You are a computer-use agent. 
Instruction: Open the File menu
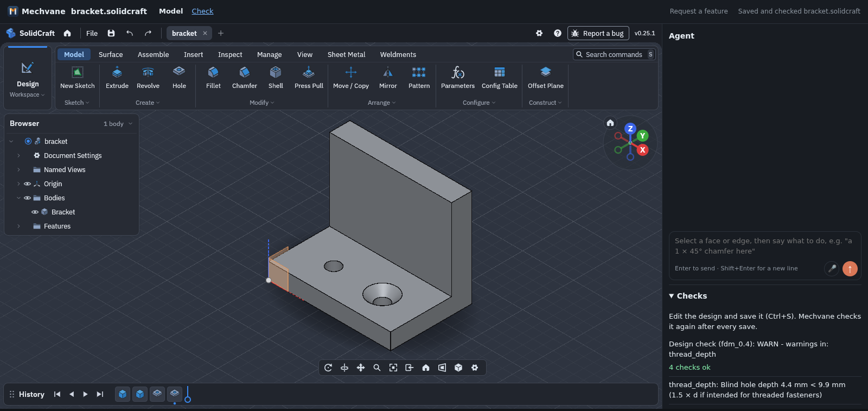[92, 33]
